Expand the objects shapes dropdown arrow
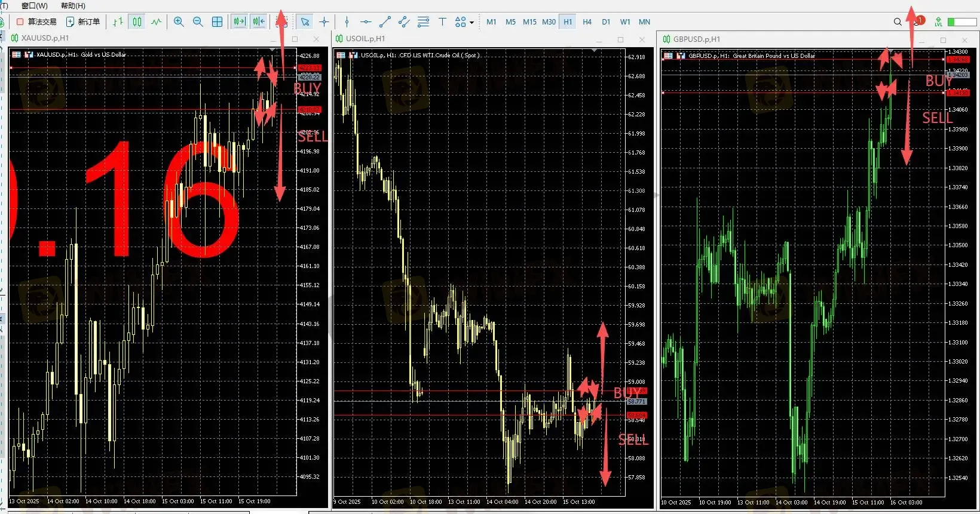Screen dimensions: 980x514 472,23
